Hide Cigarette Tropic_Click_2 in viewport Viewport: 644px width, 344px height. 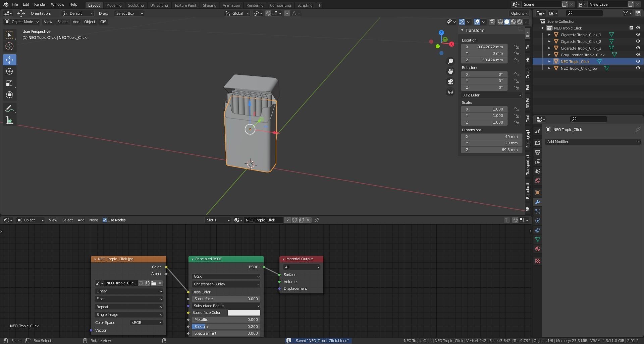(638, 41)
